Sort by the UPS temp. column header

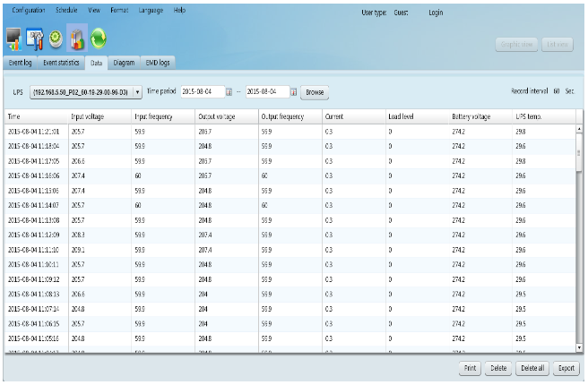coord(544,117)
